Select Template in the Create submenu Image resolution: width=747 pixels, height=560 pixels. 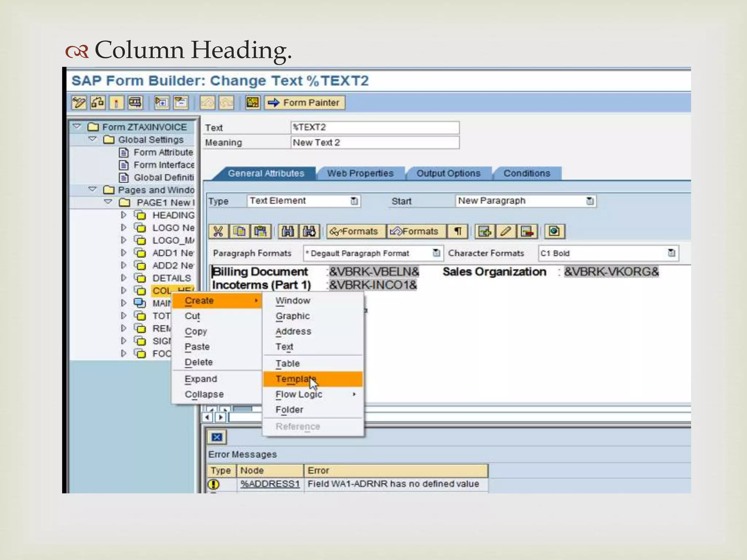coord(295,379)
